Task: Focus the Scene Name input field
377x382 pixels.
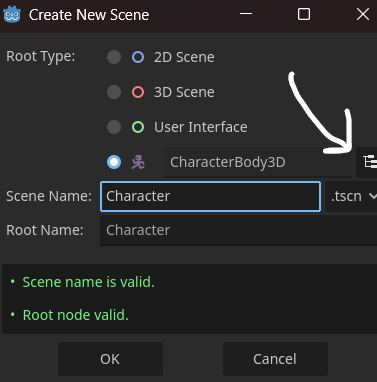Action: (210, 196)
